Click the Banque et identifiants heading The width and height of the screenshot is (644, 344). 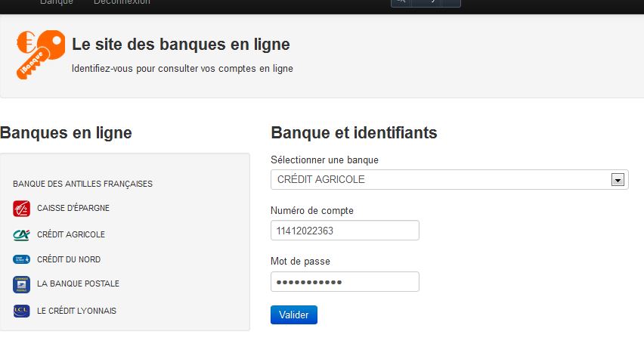click(354, 133)
